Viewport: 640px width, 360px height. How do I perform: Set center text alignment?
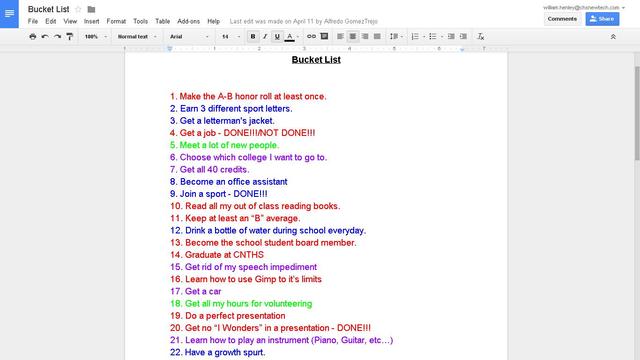tap(353, 37)
